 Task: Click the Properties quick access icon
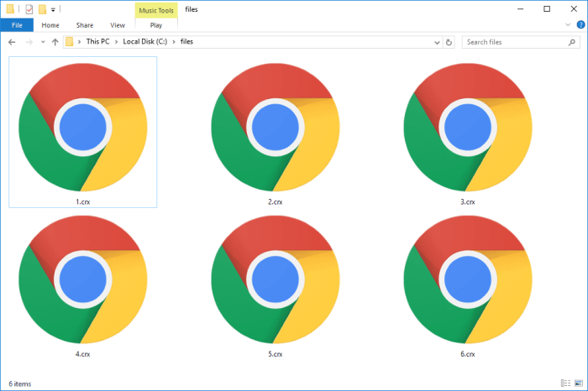(29, 9)
